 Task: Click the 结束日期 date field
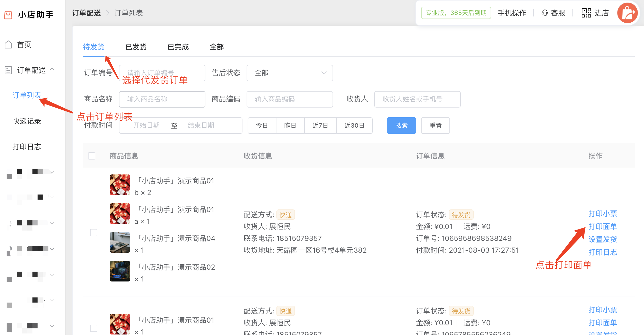[201, 126]
